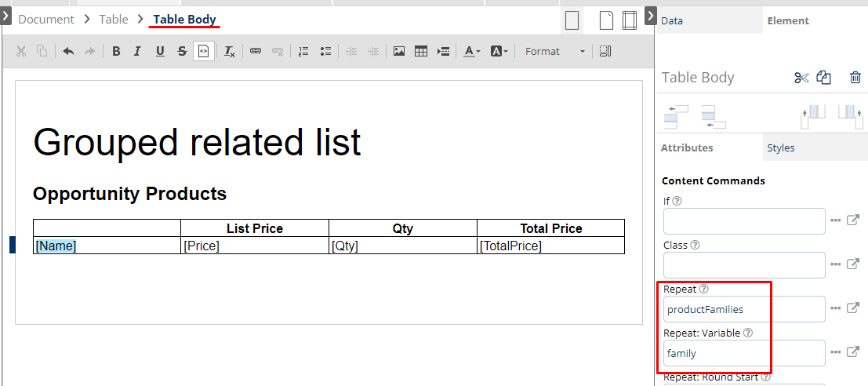868x386 pixels.
Task: Click the Insert Link chain icon
Action: point(255,51)
